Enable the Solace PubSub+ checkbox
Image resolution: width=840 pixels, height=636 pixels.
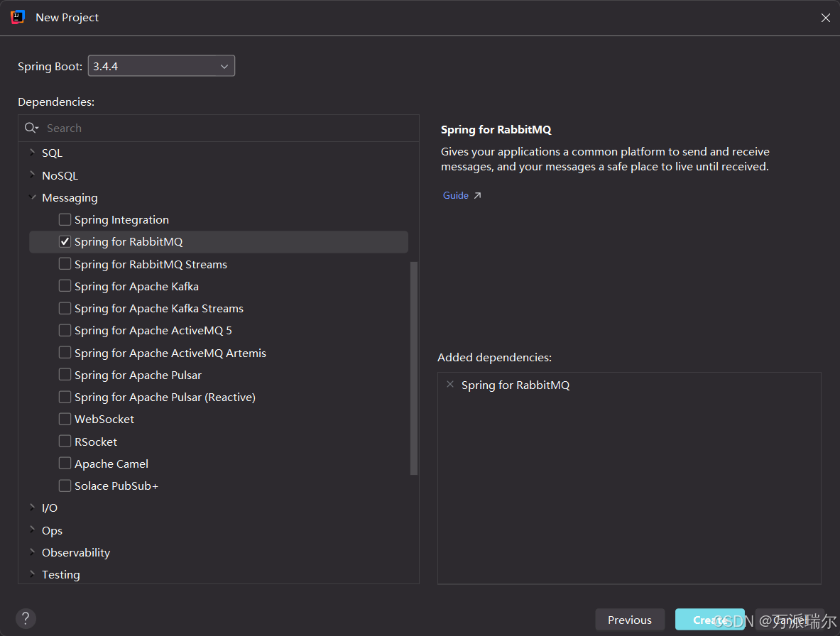coord(65,486)
